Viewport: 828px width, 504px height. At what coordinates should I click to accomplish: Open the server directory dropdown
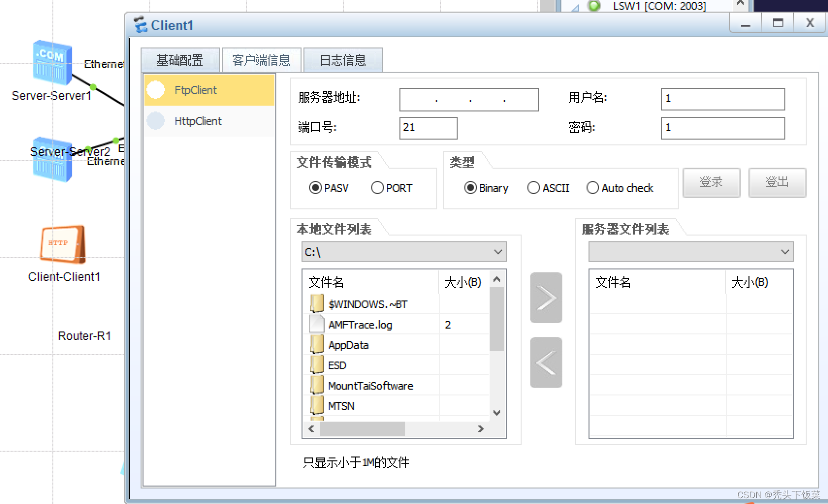click(x=691, y=252)
